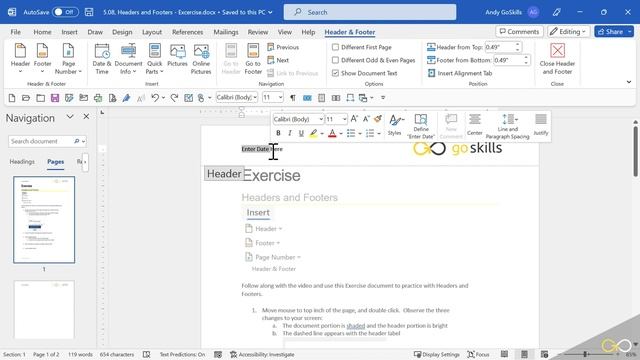
Task: Open Document Info menu
Action: (x=128, y=58)
